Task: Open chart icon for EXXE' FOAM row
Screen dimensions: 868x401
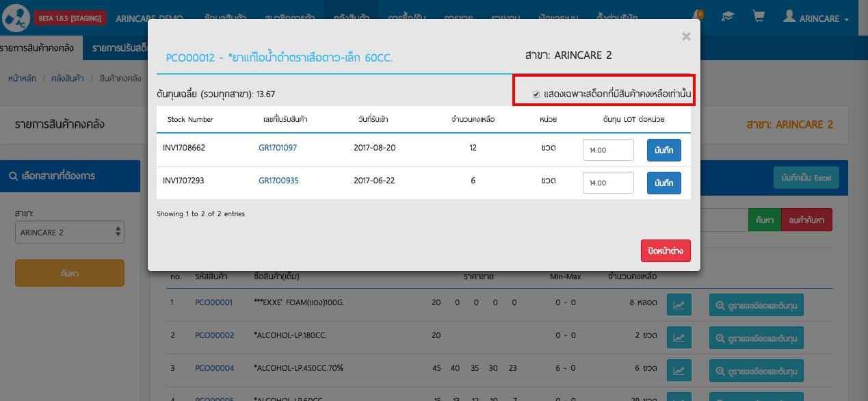Action: (x=679, y=305)
